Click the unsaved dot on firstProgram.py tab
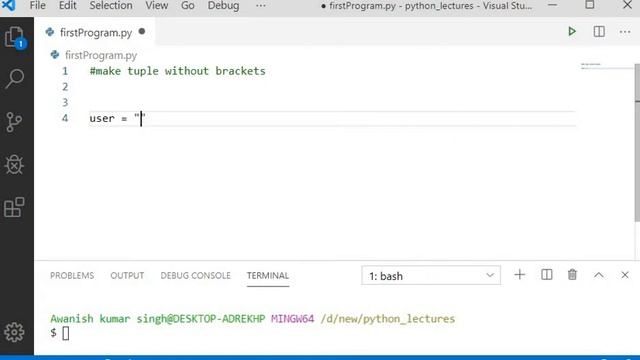Image resolution: width=640 pixels, height=360 pixels. pos(142,31)
